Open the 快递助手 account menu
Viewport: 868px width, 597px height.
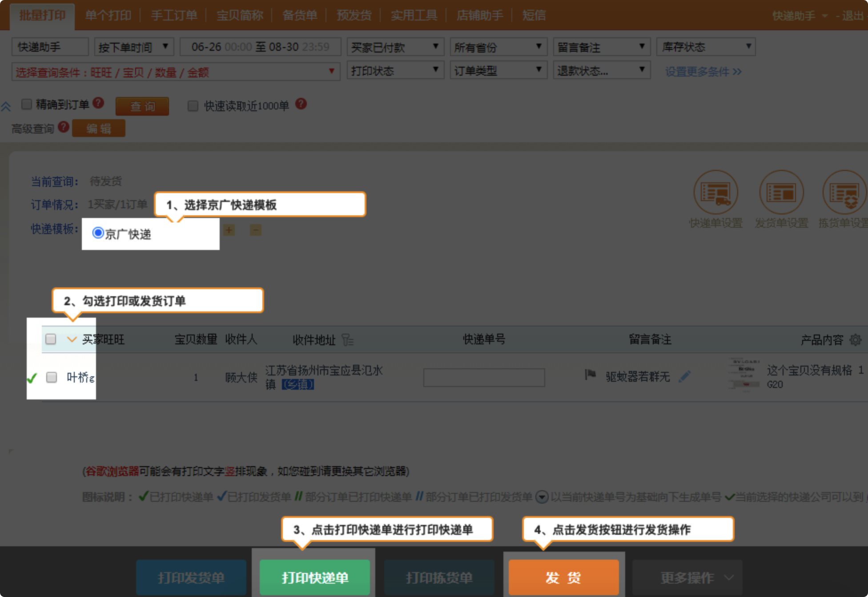coord(800,16)
